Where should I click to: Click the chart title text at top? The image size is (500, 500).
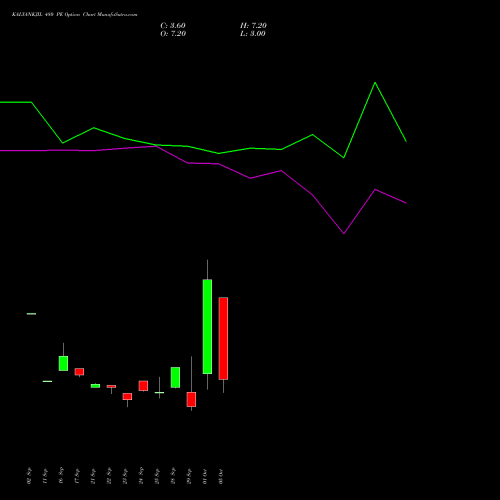74,15
